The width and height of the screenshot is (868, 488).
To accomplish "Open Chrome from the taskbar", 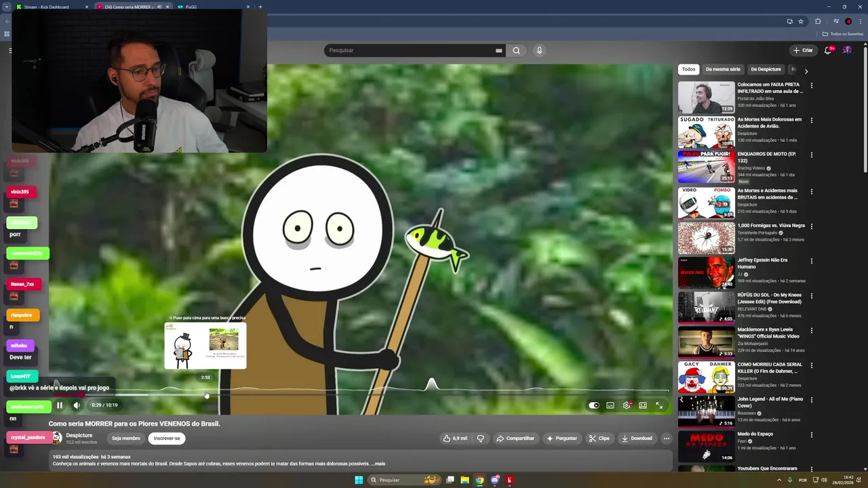I will point(479,480).
